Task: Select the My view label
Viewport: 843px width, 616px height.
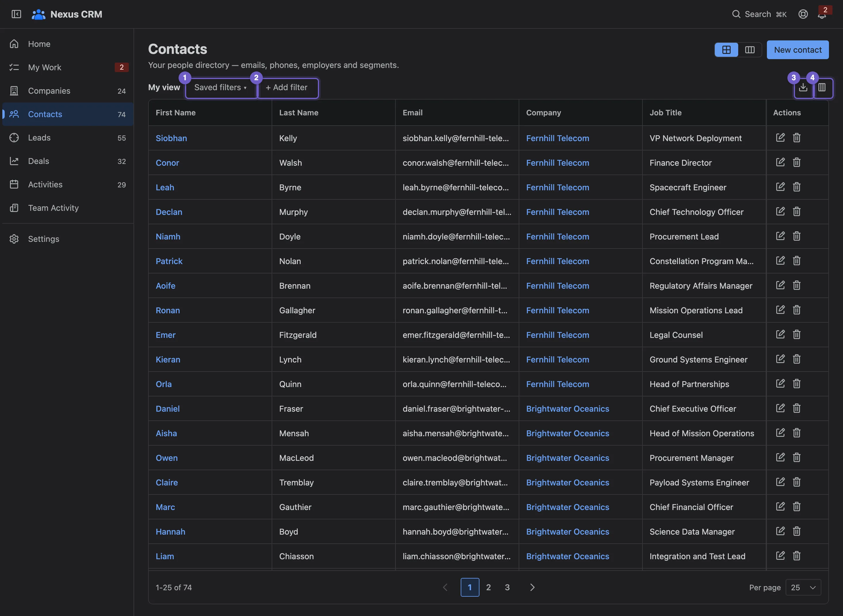Action: click(x=164, y=88)
